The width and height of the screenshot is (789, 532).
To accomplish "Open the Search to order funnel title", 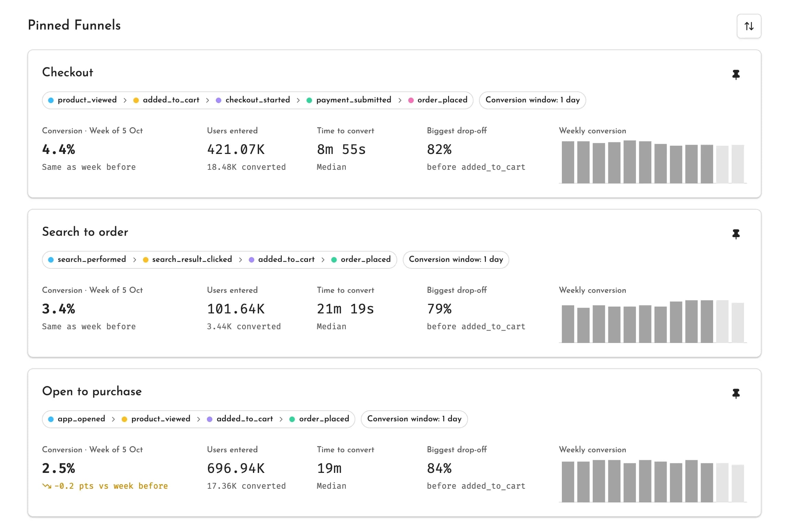I will [x=85, y=232].
